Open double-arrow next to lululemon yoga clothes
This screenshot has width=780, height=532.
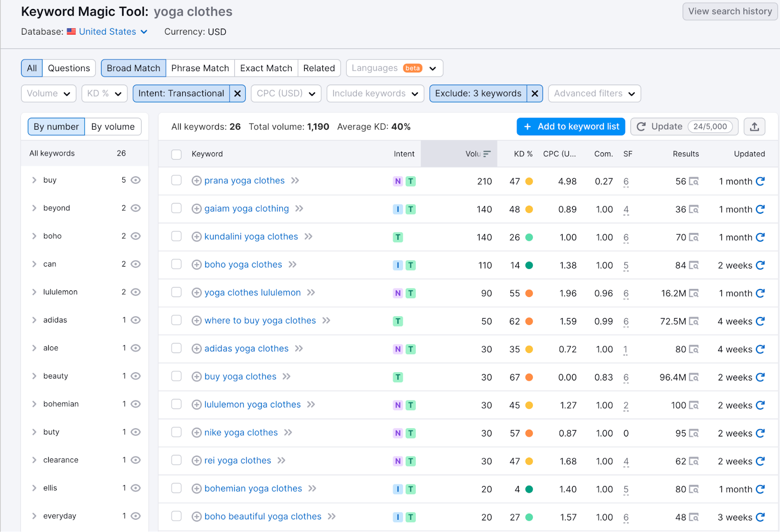pos(311,405)
